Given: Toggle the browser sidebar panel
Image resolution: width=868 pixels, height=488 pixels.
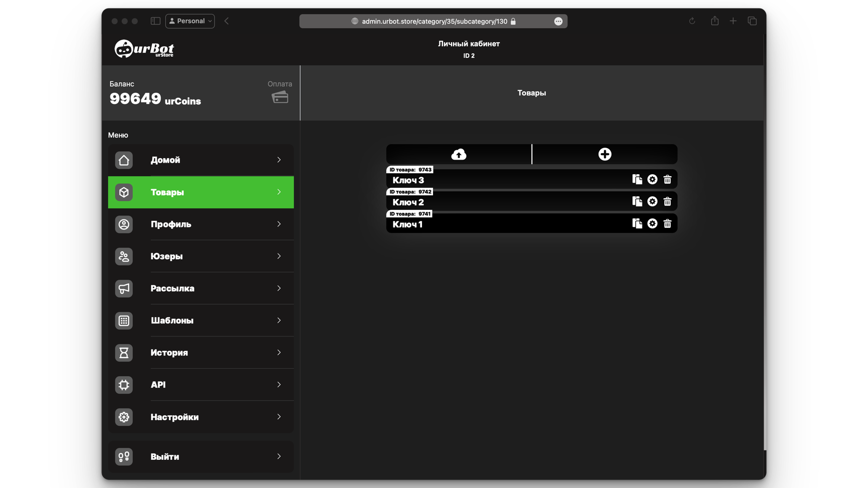Looking at the screenshot, I should coord(155,21).
